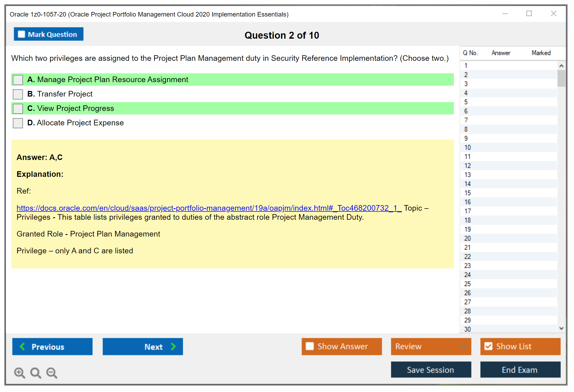Select question 25 in the list
This screenshot has height=392, width=574.
(x=467, y=284)
